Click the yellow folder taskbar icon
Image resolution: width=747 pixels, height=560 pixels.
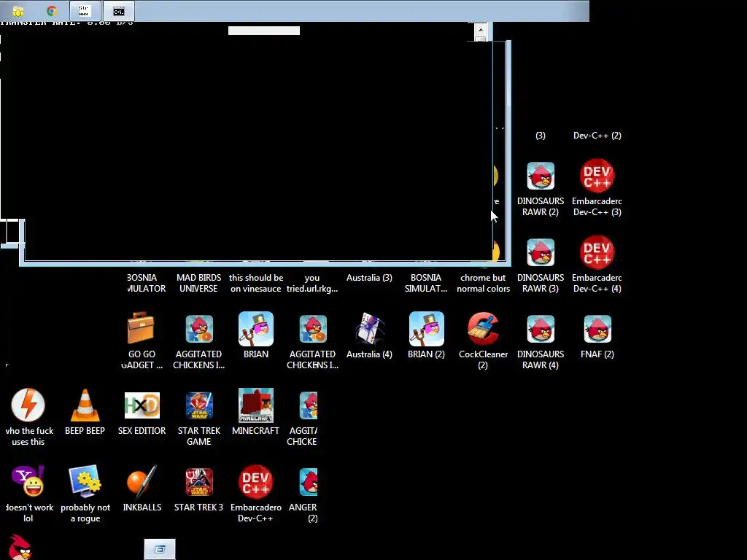coord(18,11)
